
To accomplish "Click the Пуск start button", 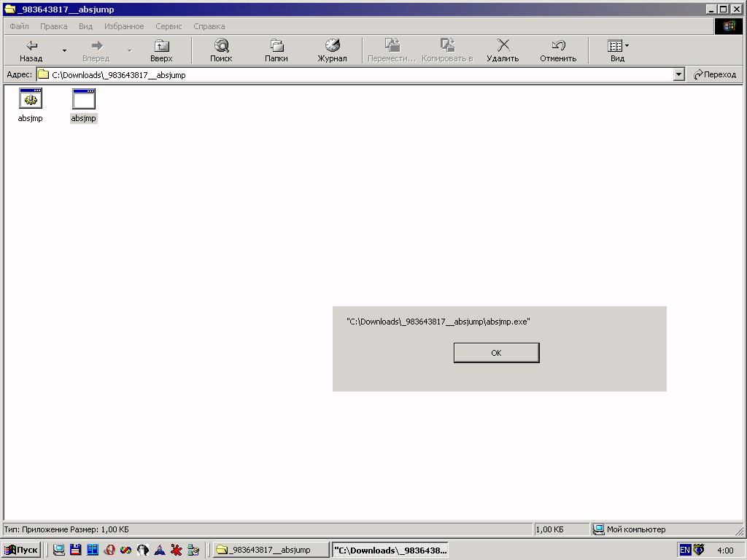I will tap(21, 550).
